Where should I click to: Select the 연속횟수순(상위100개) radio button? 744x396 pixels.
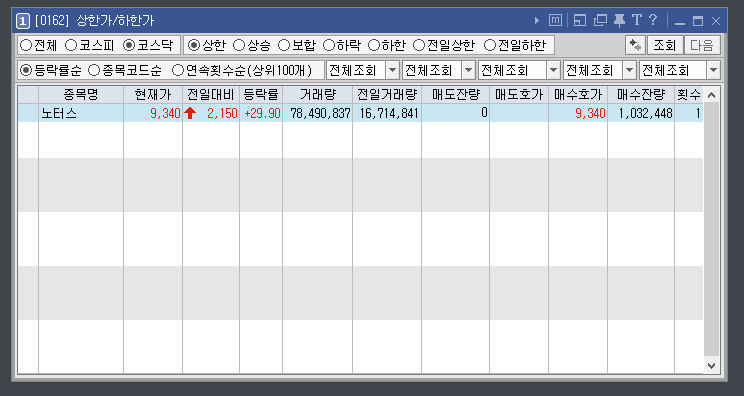(x=177, y=71)
